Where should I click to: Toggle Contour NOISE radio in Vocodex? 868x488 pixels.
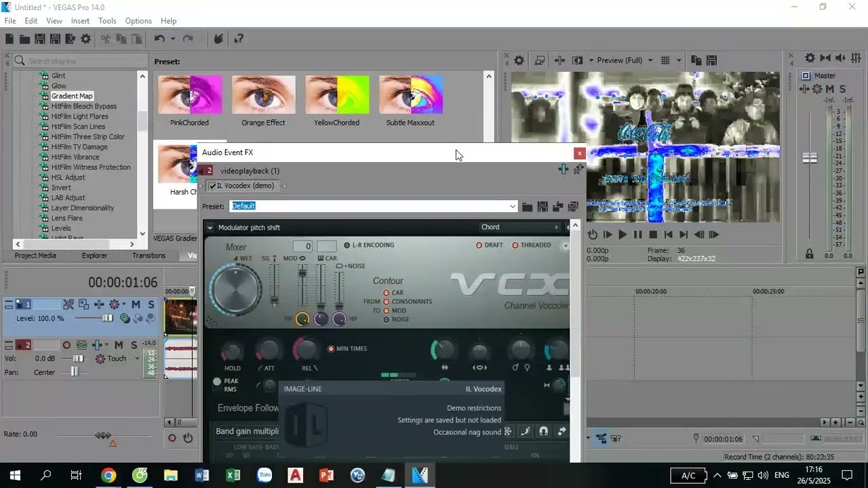click(387, 319)
